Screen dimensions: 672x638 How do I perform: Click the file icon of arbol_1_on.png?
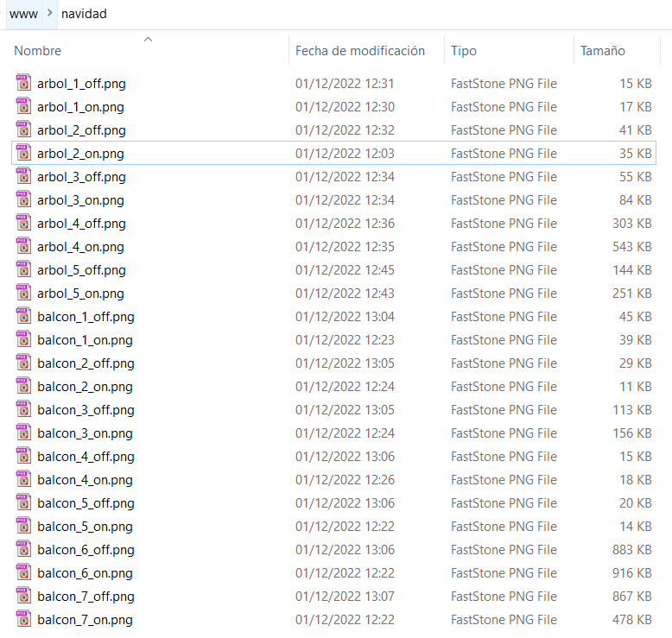point(23,106)
